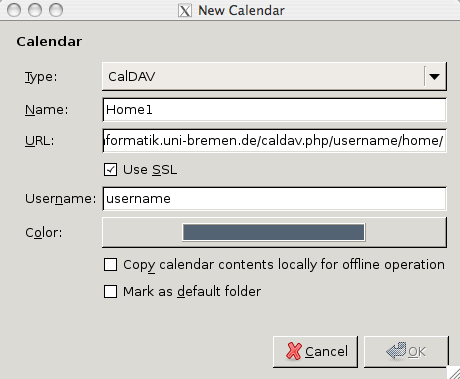Screen dimensions: 460x379
Task: Click the red X icon on Cancel
Action: pyautogui.click(x=294, y=351)
